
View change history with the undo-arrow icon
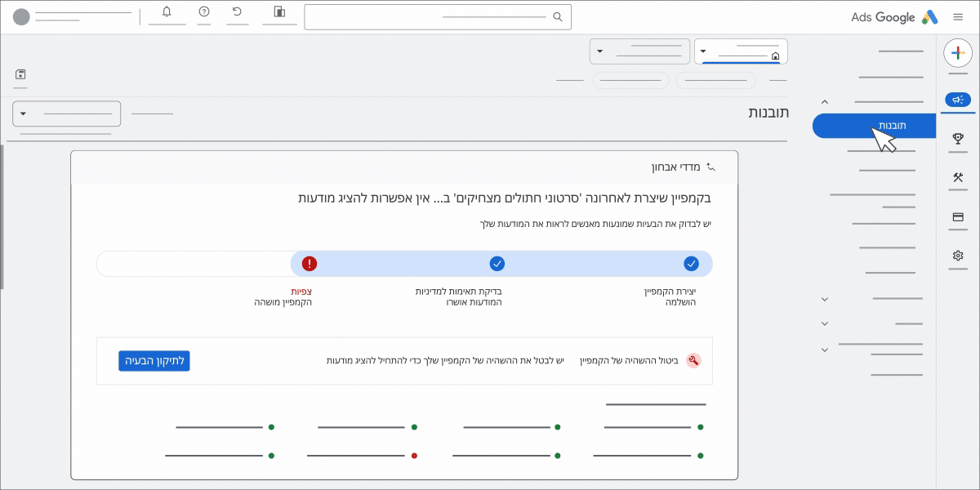coord(238,11)
